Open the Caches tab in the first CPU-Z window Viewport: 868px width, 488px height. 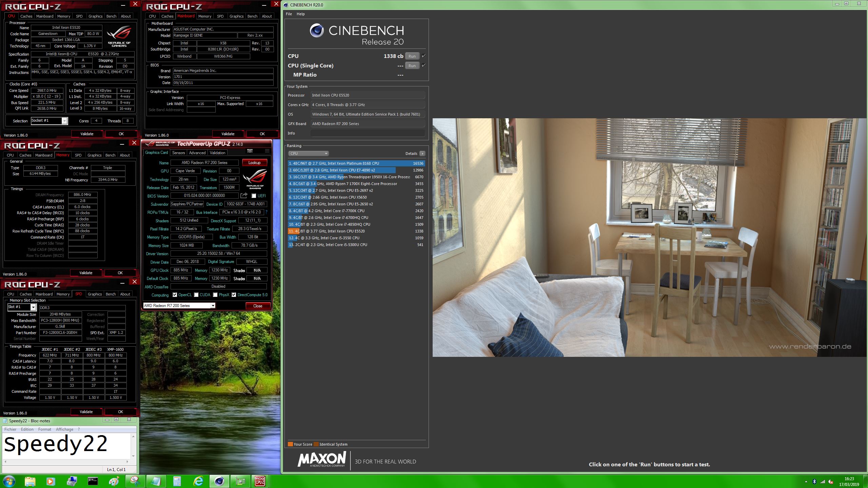(x=26, y=16)
